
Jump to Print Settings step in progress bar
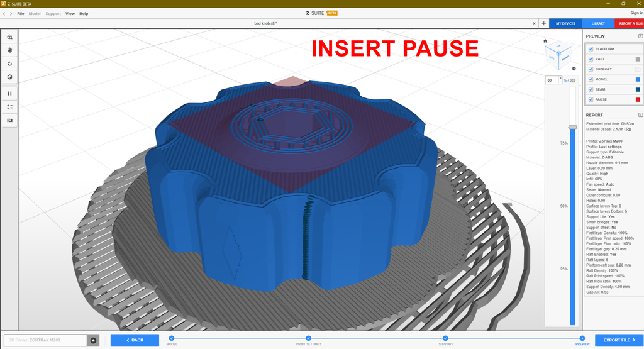308,338
